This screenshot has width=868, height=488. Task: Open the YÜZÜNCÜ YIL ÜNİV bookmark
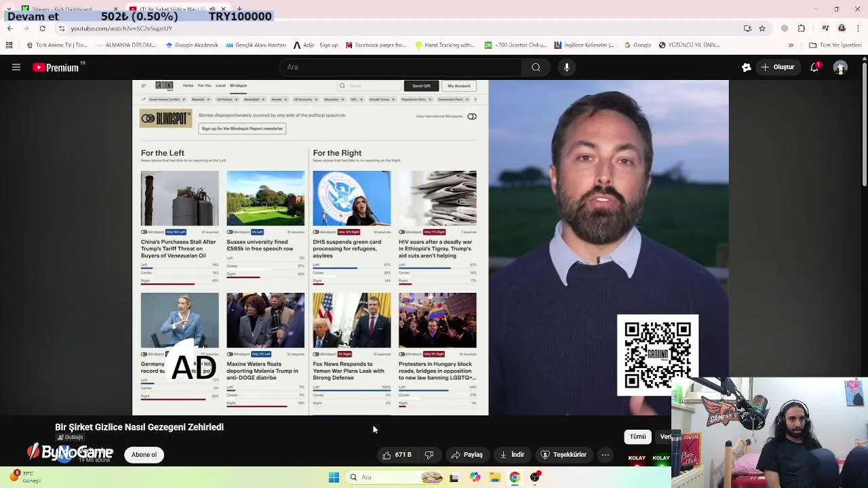pos(689,45)
